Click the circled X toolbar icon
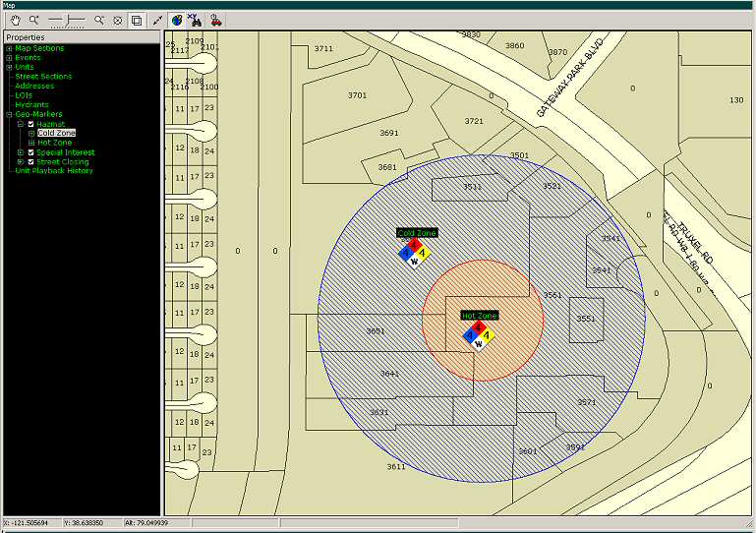Viewport: 756px width, 533px height. tap(117, 20)
